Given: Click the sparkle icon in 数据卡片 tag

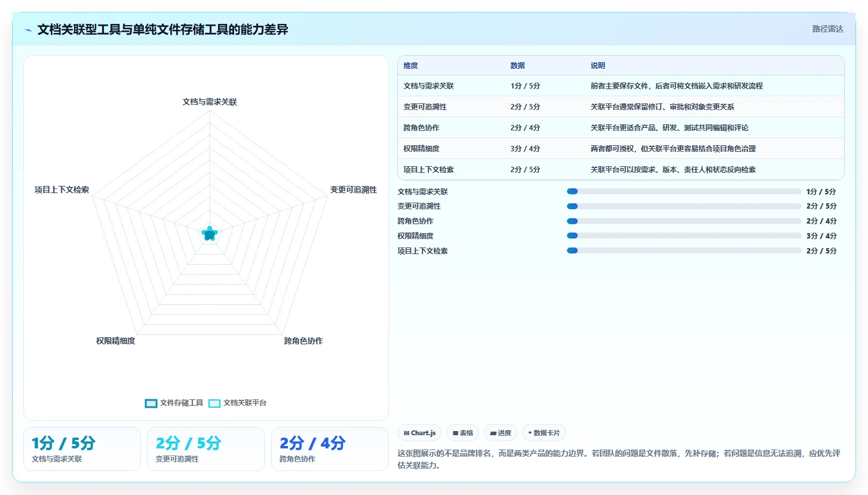Looking at the screenshot, I should click(x=530, y=433).
